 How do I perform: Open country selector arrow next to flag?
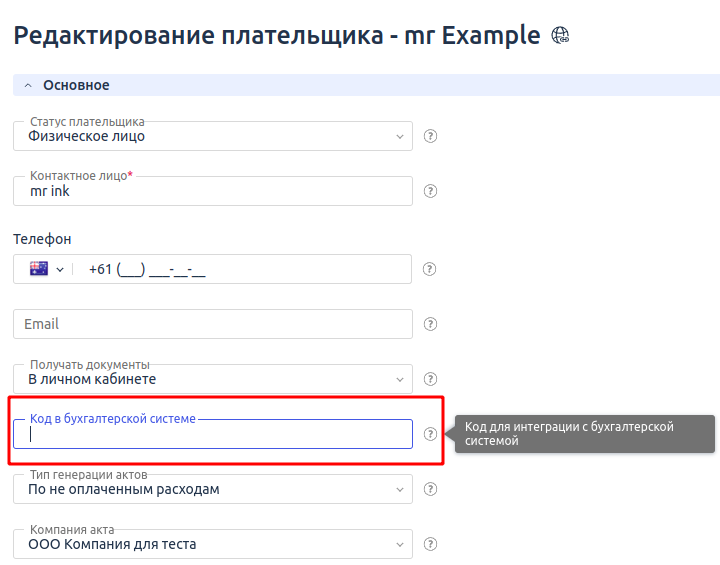(60, 269)
